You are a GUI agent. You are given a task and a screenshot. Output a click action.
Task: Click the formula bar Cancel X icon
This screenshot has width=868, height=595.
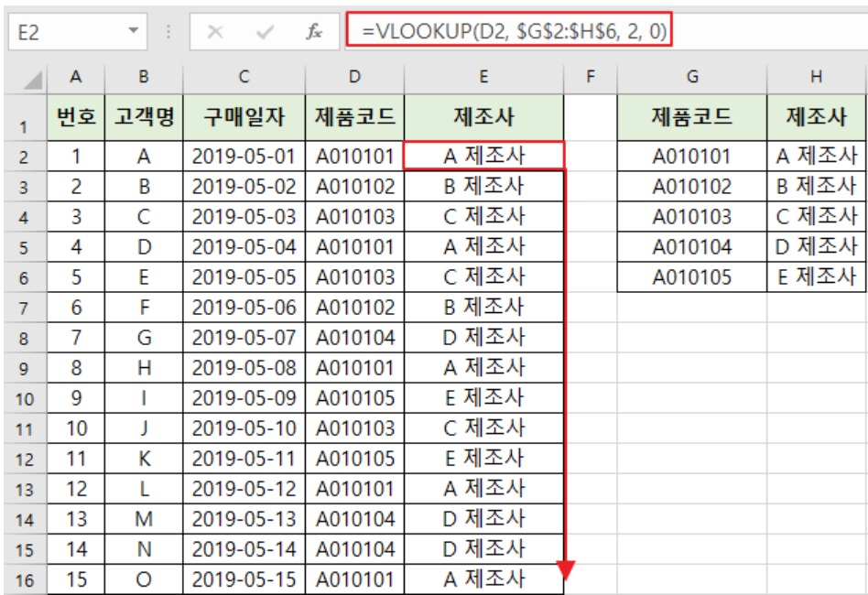[215, 31]
